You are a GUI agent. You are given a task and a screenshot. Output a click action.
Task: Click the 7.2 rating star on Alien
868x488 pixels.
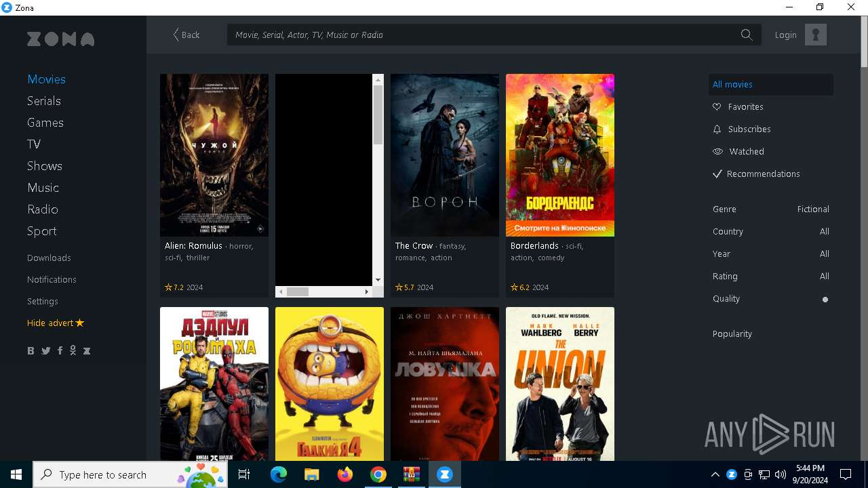click(169, 287)
